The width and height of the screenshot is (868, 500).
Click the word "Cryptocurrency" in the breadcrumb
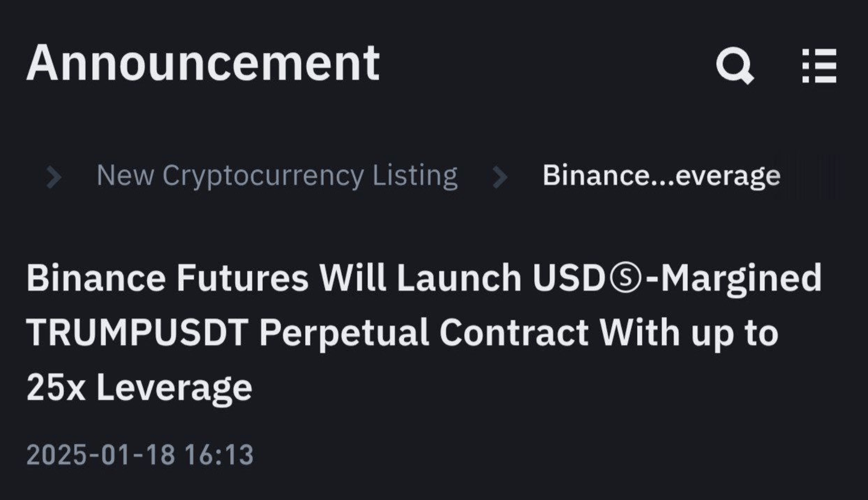pos(263,176)
